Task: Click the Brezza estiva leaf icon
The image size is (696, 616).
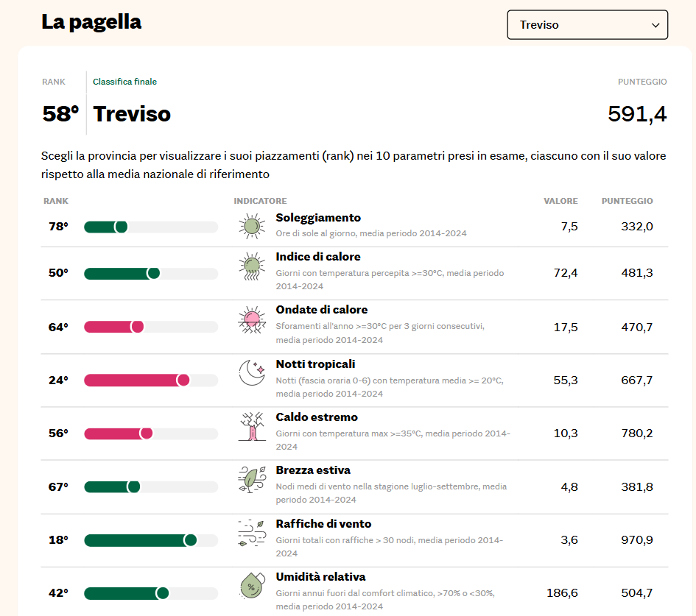Action: [252, 479]
